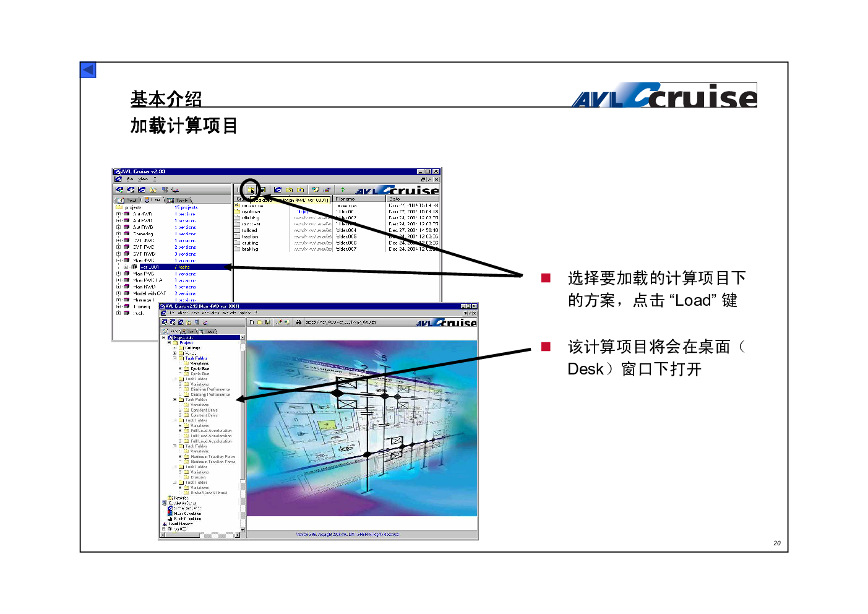Click the Date column header
This screenshot has width=868, height=614.
click(413, 199)
